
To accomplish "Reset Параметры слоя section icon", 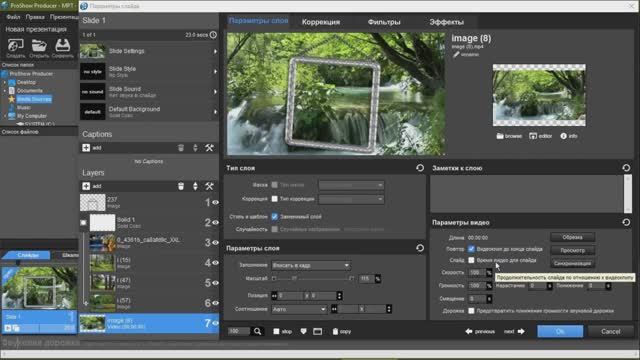I will point(420,248).
